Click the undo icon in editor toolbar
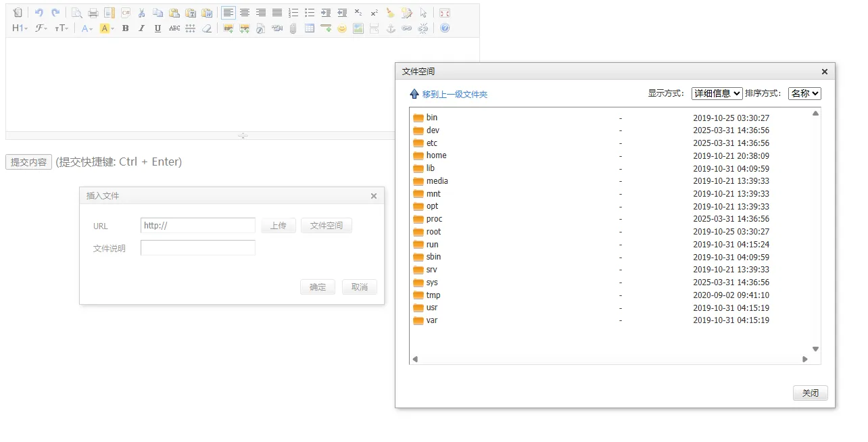Viewport: 868px width, 442px height. coord(39,13)
